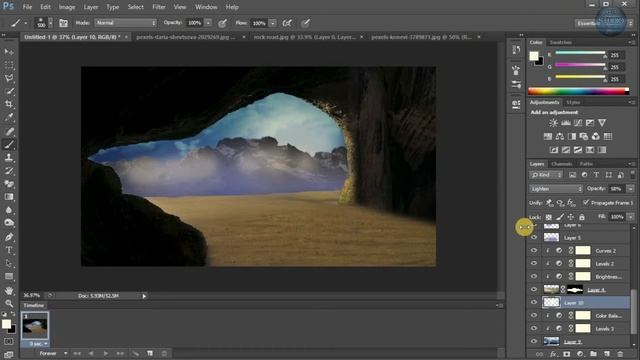Open timeline looping Forever dropdown
Viewport: 640px width, 360px height.
[52, 353]
